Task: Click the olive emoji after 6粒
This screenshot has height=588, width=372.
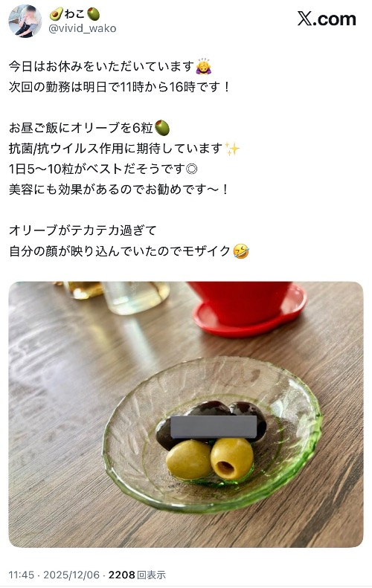Action: click(162, 128)
